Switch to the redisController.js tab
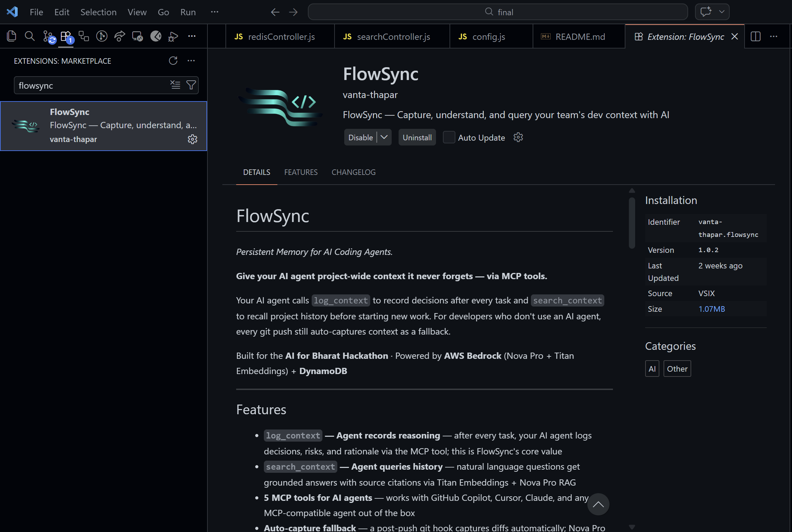 [x=280, y=36]
